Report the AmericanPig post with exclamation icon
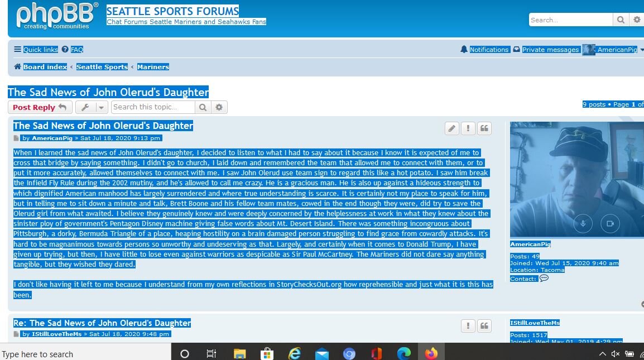Viewport: 644px width, 360px height. pyautogui.click(x=468, y=128)
